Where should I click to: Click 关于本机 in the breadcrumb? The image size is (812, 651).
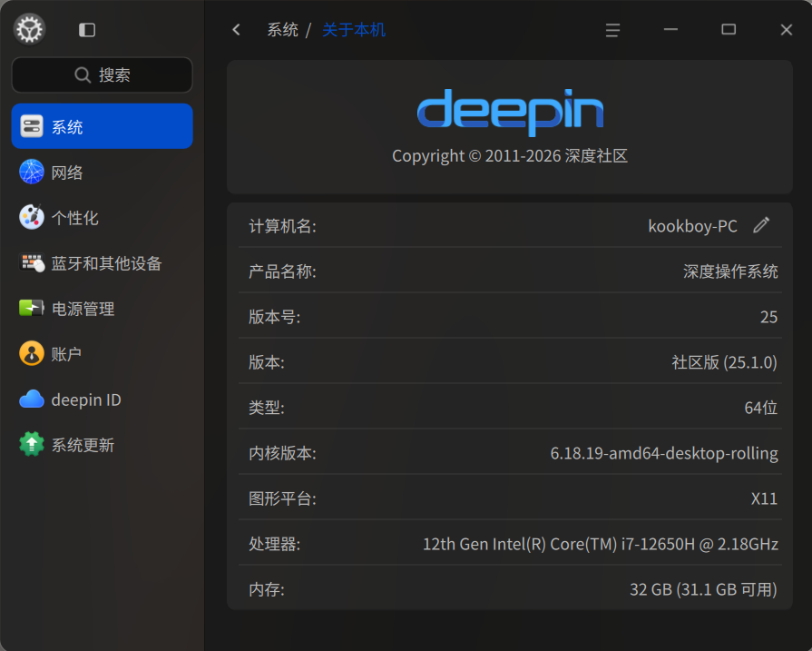tap(354, 30)
